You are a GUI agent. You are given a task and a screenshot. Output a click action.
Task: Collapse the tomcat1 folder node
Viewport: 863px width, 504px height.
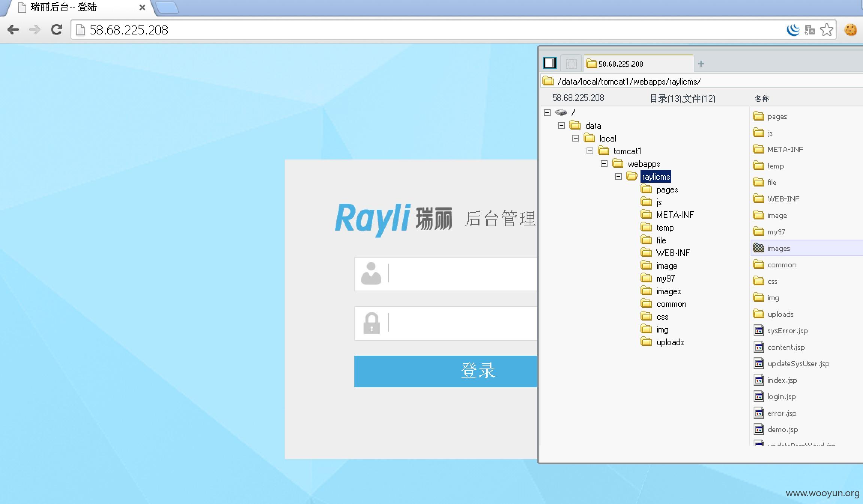[x=590, y=151]
